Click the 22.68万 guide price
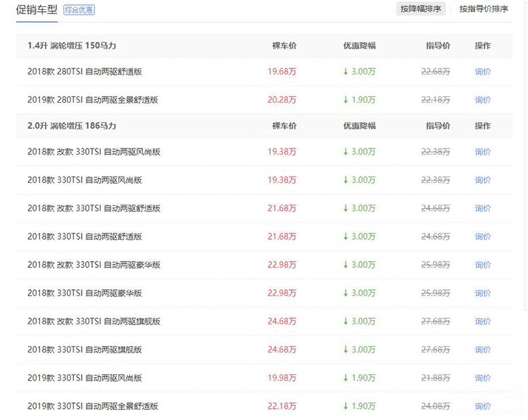The image size is (528, 420). coord(435,71)
